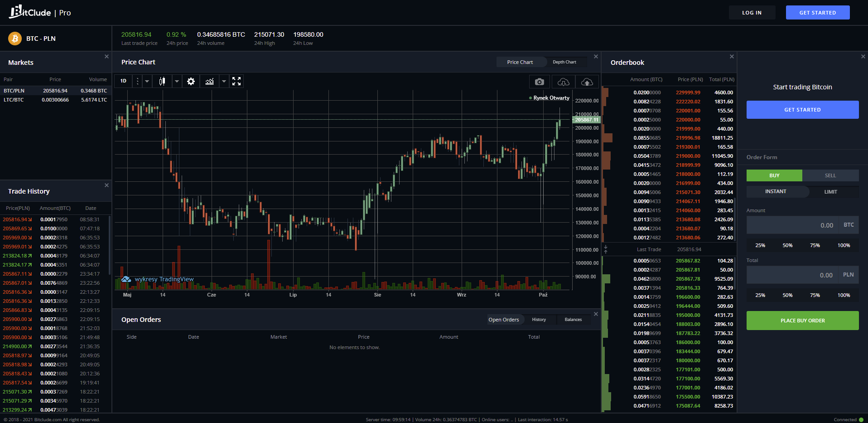This screenshot has height=423, width=868.
Task: Open the indicators icon in chart toolbar
Action: point(209,81)
